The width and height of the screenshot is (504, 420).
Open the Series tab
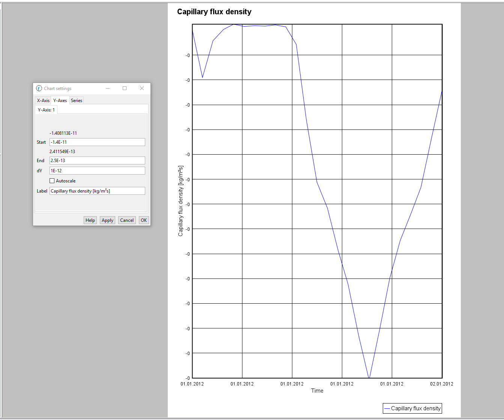[77, 101]
